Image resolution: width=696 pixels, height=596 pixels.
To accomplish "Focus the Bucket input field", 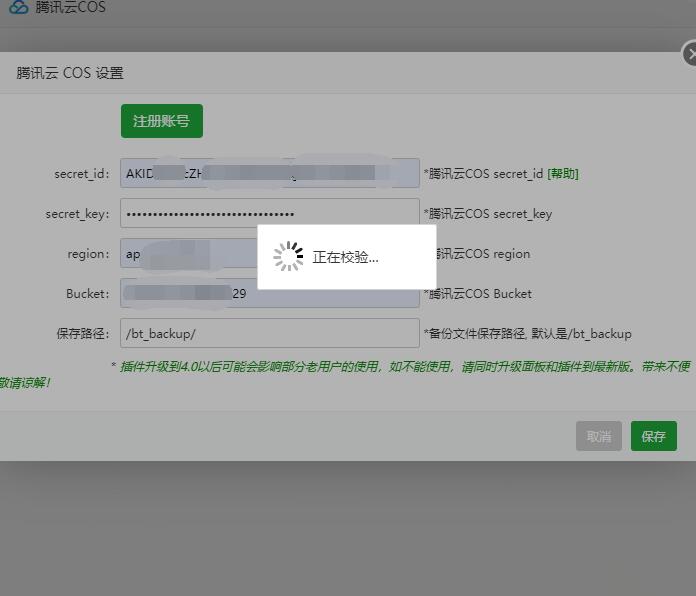I will pyautogui.click(x=269, y=293).
